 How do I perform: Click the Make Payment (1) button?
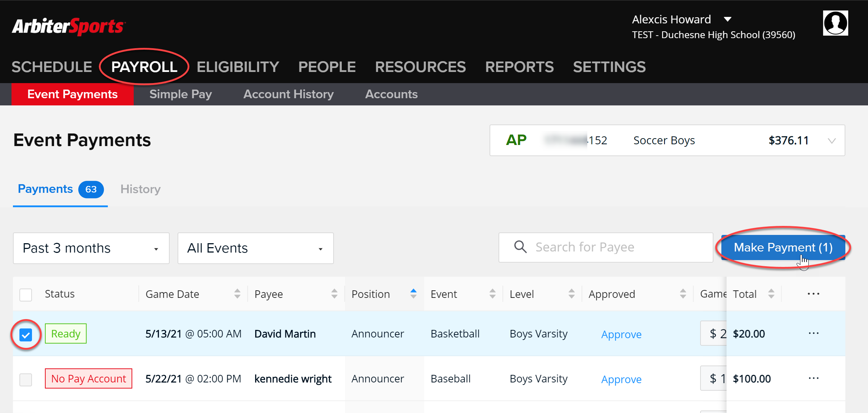tap(783, 248)
